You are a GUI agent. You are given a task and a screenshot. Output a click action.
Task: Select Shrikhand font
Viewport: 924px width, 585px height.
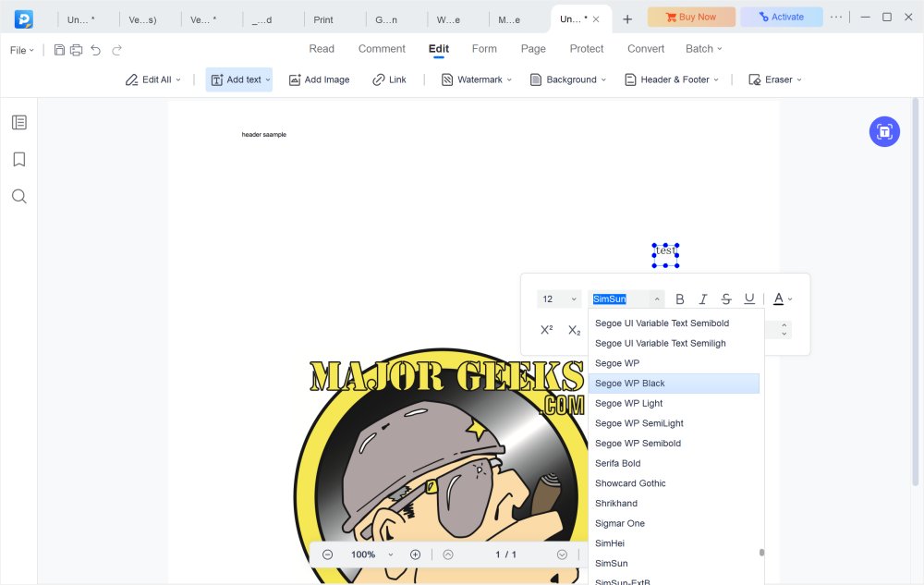coord(674,503)
